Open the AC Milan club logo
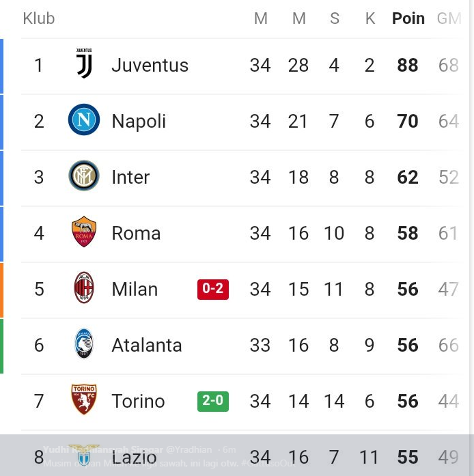 [x=84, y=288]
